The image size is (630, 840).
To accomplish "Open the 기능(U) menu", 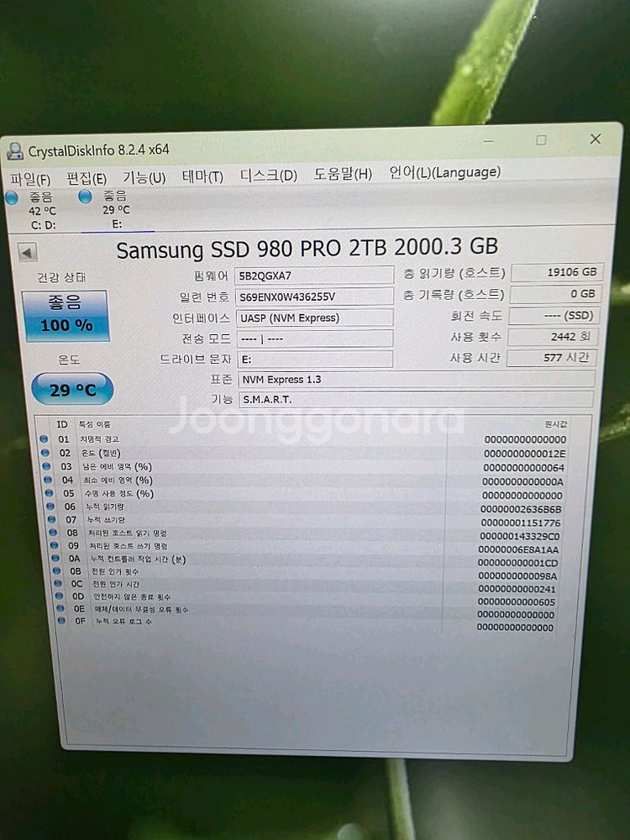I will click(144, 177).
